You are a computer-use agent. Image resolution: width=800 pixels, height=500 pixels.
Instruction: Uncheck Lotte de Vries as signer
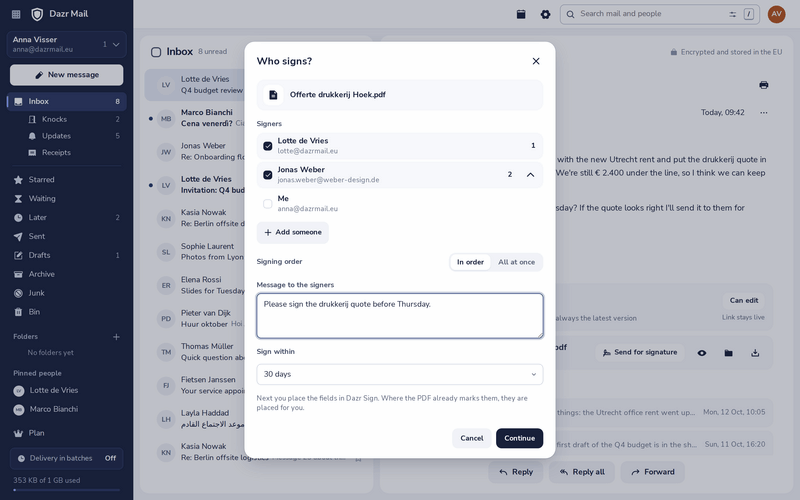pos(267,146)
